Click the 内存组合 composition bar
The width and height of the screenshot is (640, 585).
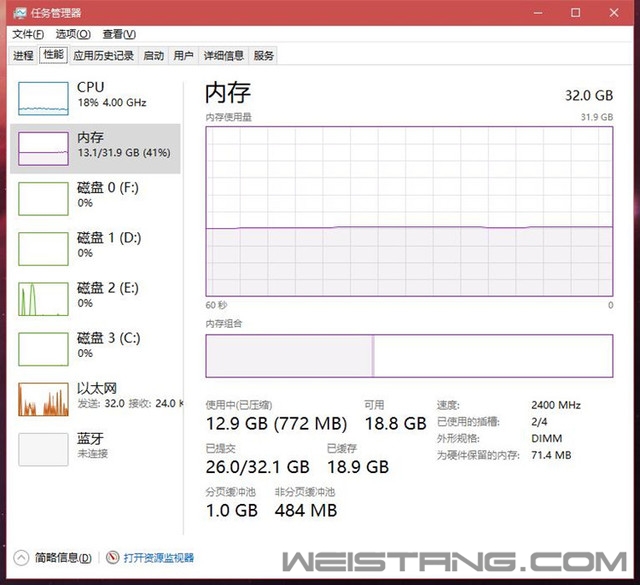[409, 356]
